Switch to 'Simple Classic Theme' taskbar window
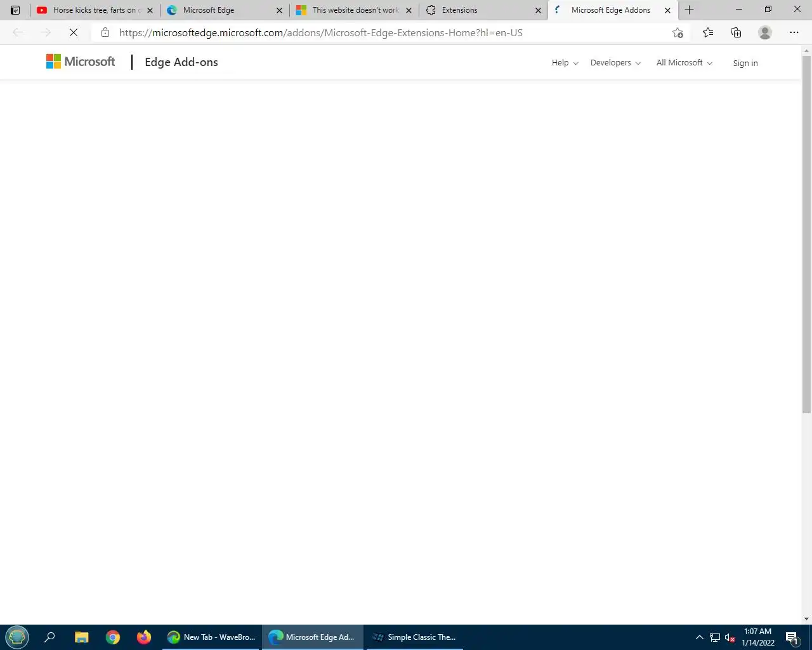Image resolution: width=812 pixels, height=650 pixels. [415, 637]
